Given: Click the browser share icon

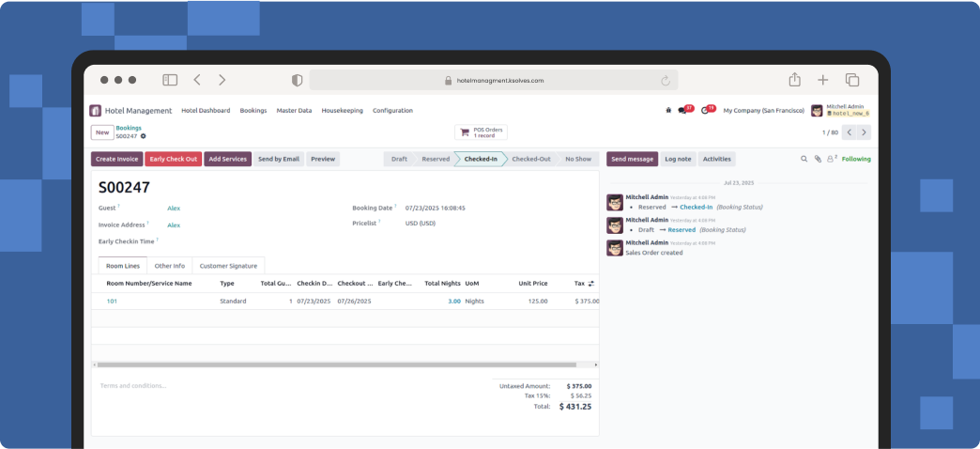Looking at the screenshot, I should click(794, 80).
